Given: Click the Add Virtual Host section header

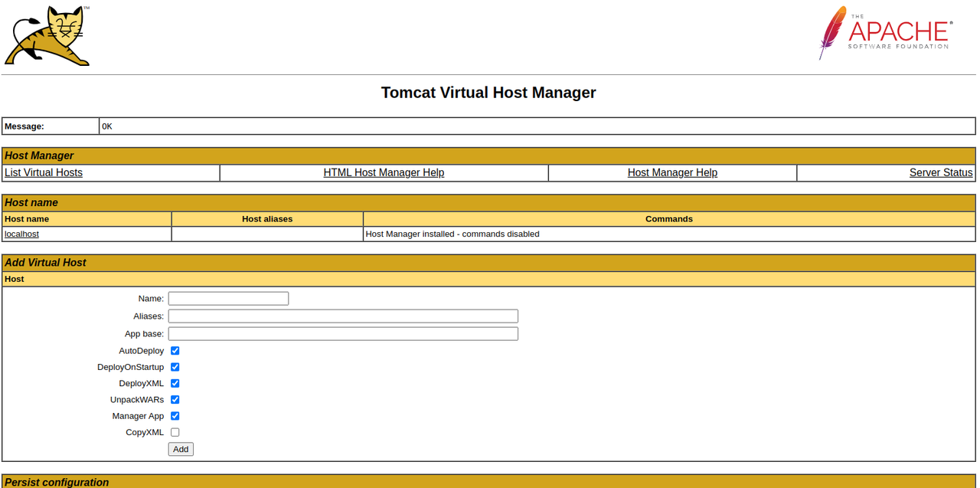Looking at the screenshot, I should [x=46, y=262].
